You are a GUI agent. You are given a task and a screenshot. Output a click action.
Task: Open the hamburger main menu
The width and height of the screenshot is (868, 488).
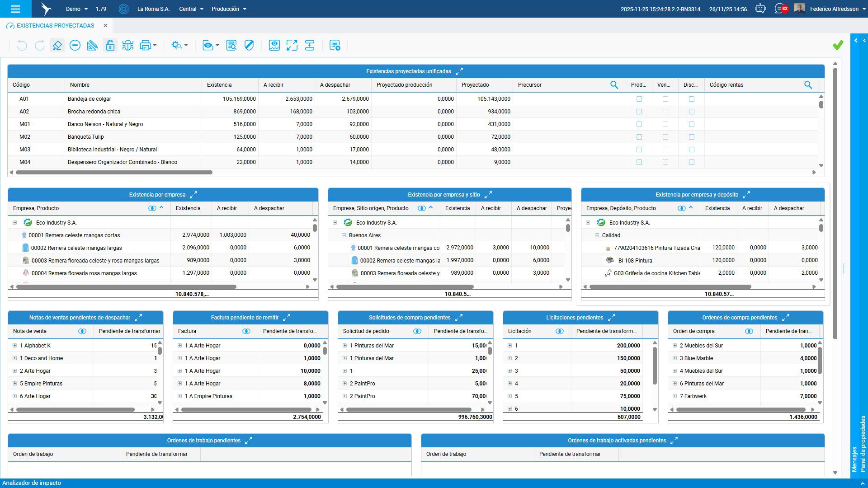(15, 9)
